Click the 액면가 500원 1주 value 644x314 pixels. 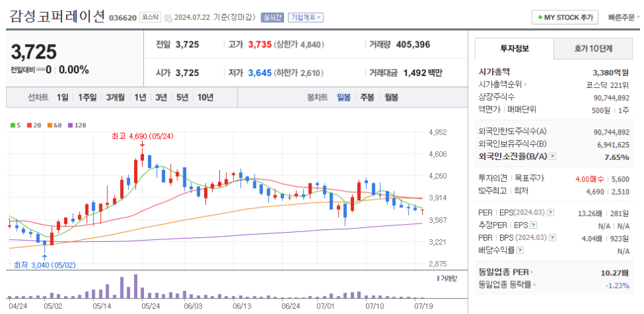611,110
